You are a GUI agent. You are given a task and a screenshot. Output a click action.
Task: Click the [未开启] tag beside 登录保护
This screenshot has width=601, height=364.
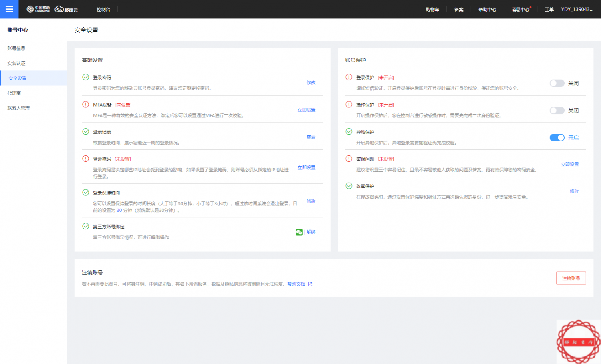(x=386, y=78)
